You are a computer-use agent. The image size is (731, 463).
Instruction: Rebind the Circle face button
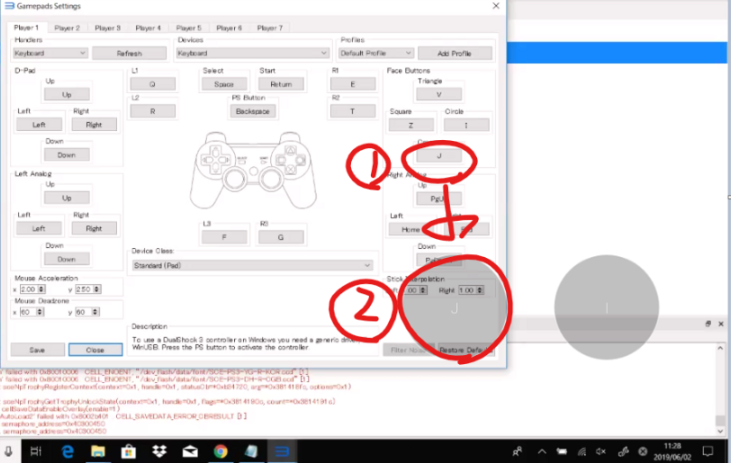466,125
